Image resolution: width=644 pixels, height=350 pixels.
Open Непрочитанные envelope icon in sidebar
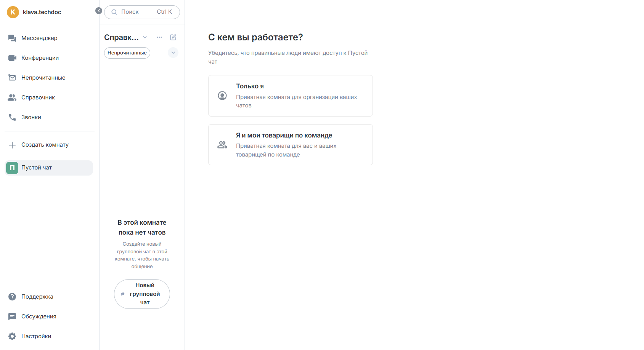pos(12,78)
